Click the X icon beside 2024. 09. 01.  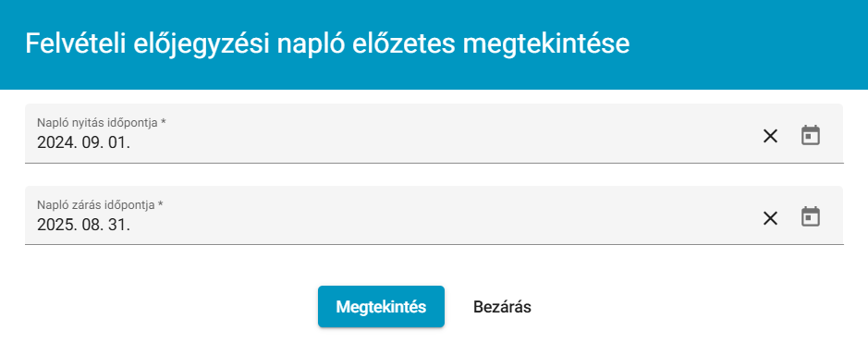[770, 136]
